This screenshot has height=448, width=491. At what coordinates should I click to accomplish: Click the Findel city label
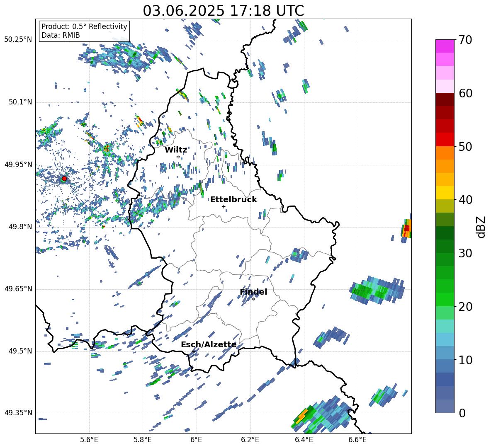[x=253, y=292]
